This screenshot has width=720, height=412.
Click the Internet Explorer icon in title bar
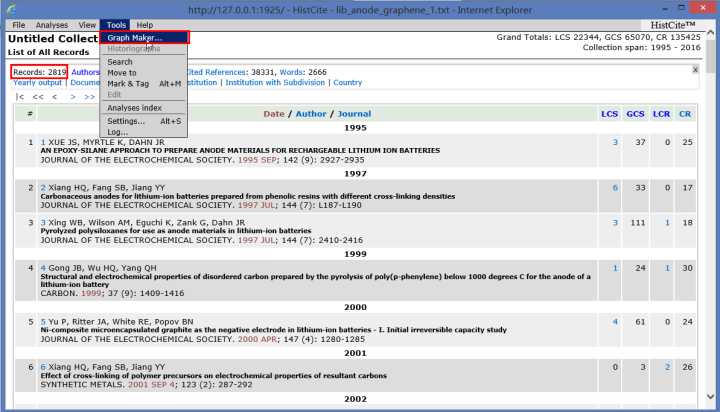coord(11,9)
